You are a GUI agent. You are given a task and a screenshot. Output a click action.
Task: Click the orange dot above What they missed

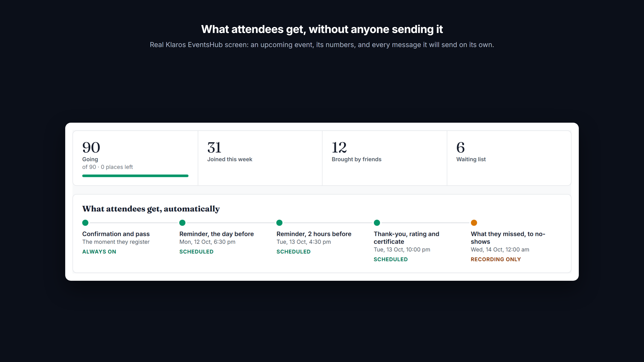click(474, 223)
